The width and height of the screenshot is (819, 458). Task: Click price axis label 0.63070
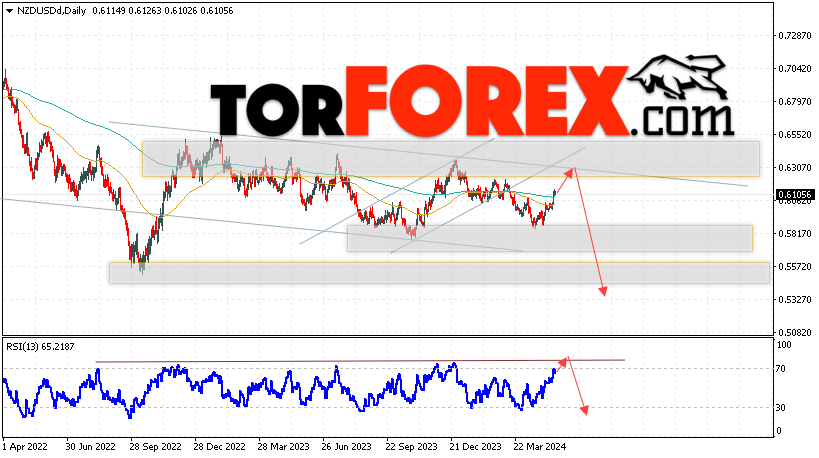tap(795, 167)
